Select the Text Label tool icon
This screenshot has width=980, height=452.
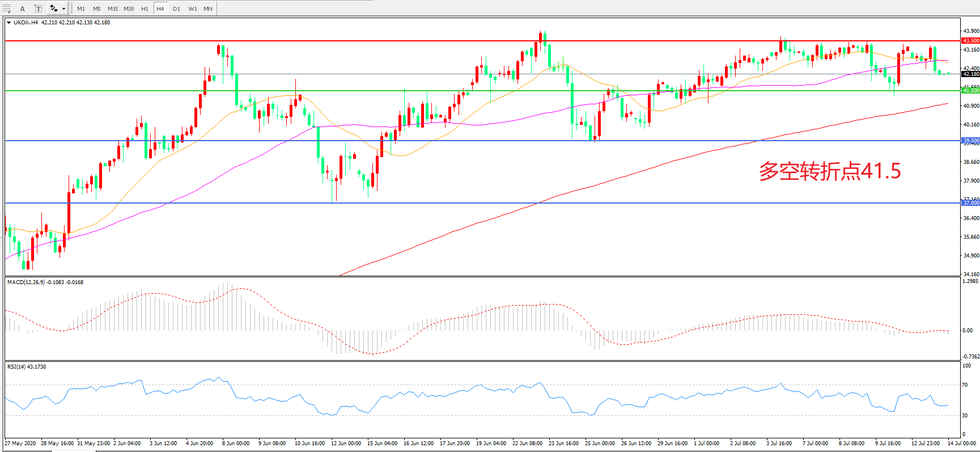coord(38,9)
